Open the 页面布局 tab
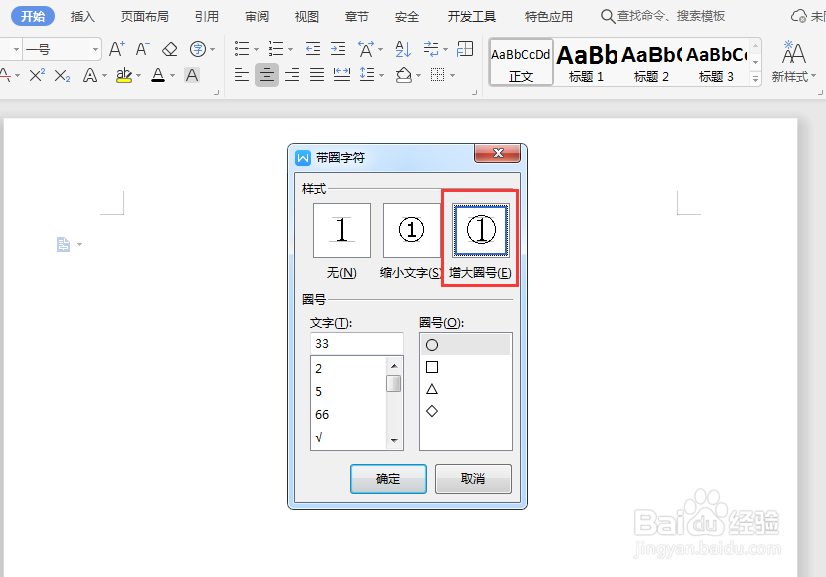Screen dimensions: 826x577 145,16
